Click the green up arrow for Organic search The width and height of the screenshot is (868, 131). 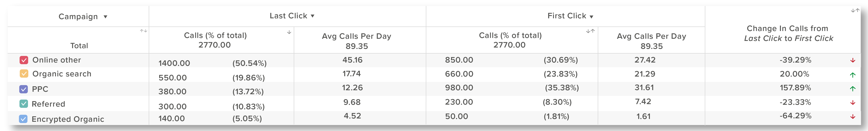853,75
